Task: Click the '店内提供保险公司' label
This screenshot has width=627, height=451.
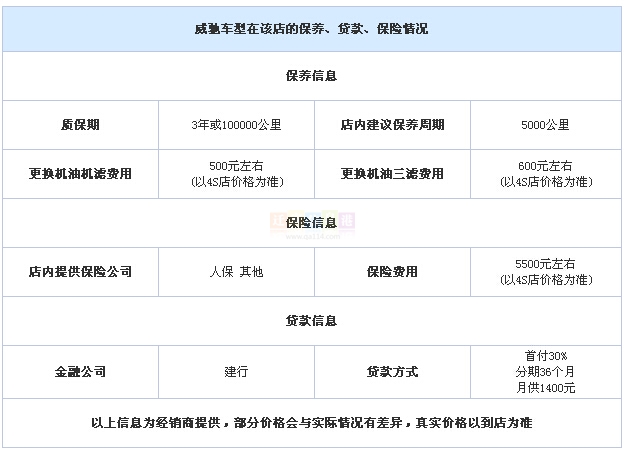Action: [x=80, y=272]
